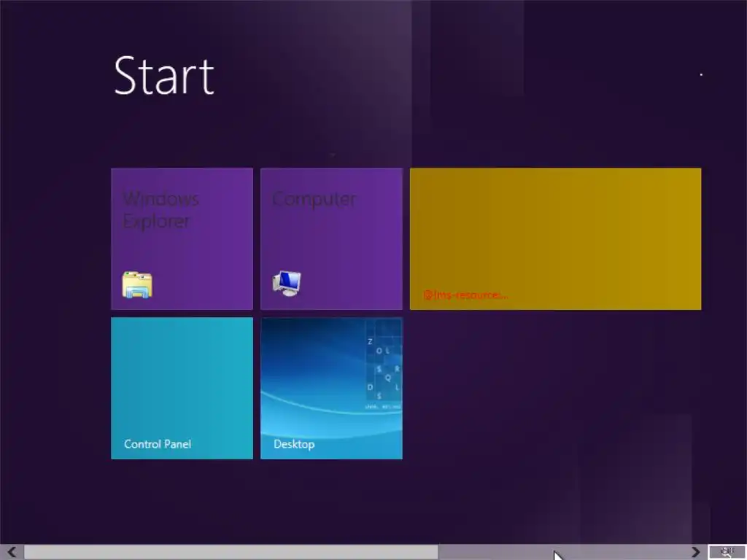Click the scrollbar left arrow

[x=12, y=552]
